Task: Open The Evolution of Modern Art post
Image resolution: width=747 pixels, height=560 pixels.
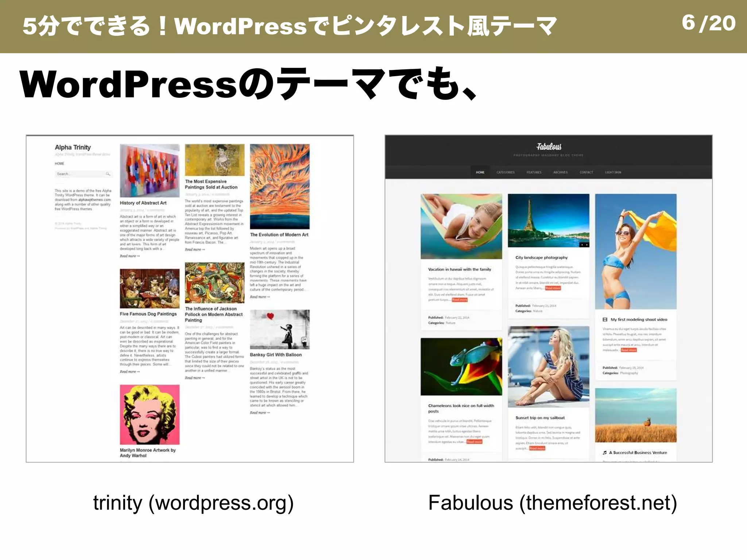Action: (279, 235)
